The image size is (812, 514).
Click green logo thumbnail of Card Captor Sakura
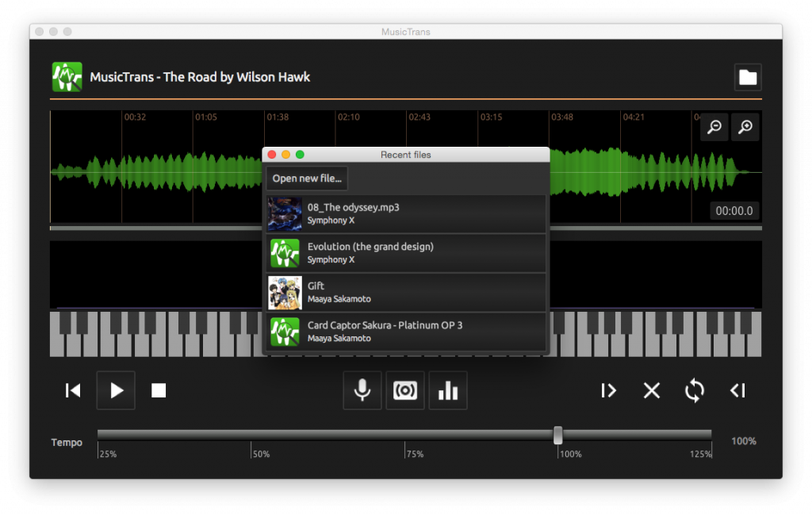point(285,332)
